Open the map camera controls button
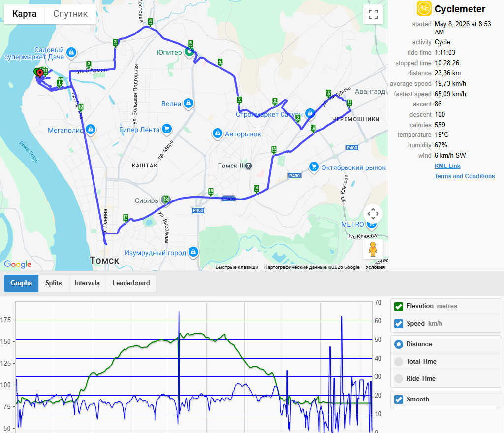Screen dimensions: 504x433 click(x=373, y=214)
